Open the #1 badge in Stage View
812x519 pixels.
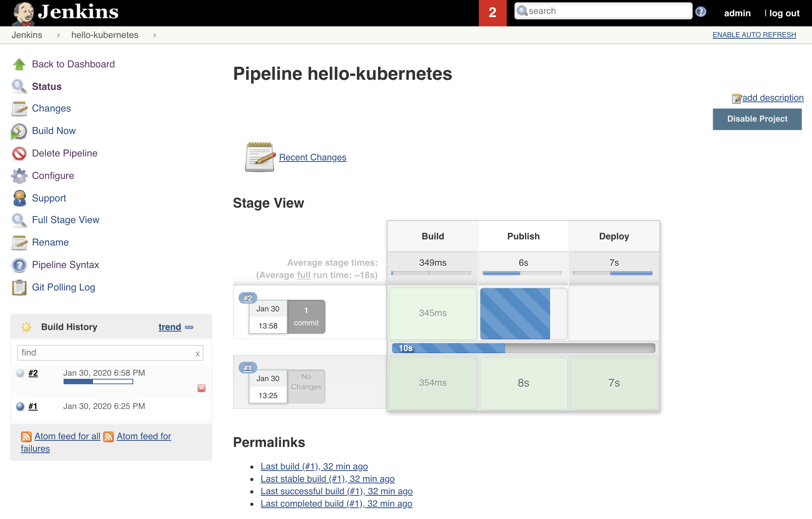coord(248,368)
